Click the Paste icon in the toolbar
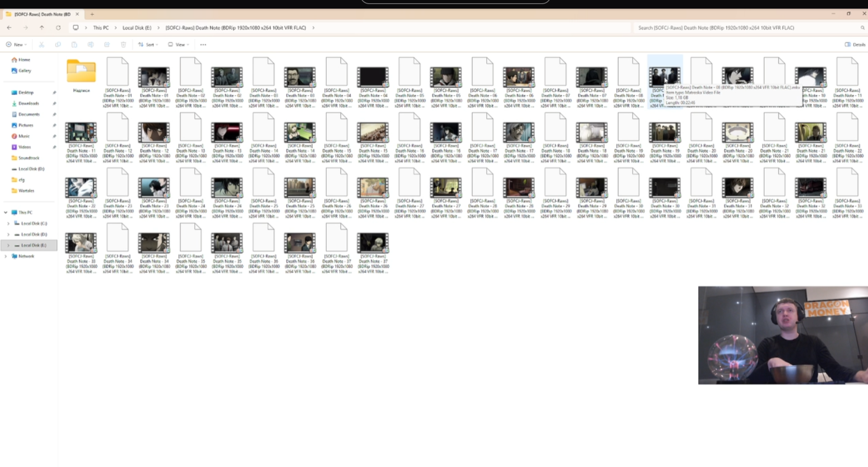 click(x=74, y=45)
